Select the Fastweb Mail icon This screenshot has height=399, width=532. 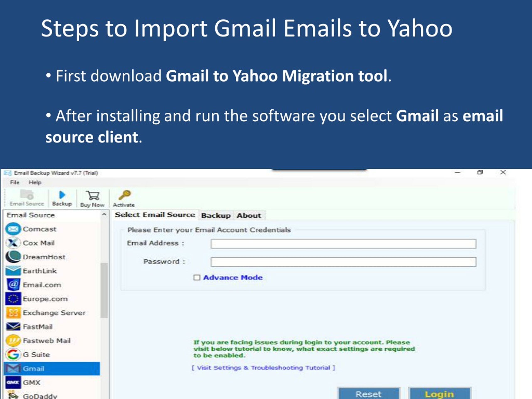13,341
